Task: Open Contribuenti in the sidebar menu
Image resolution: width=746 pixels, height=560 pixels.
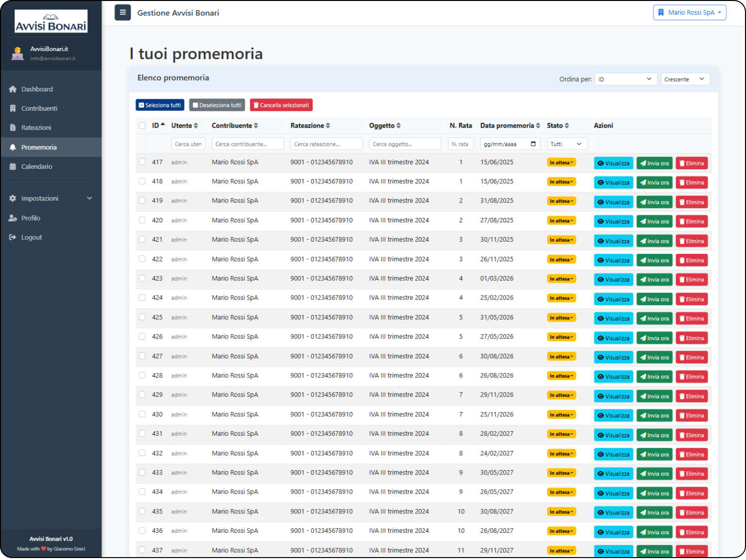Action: point(39,108)
